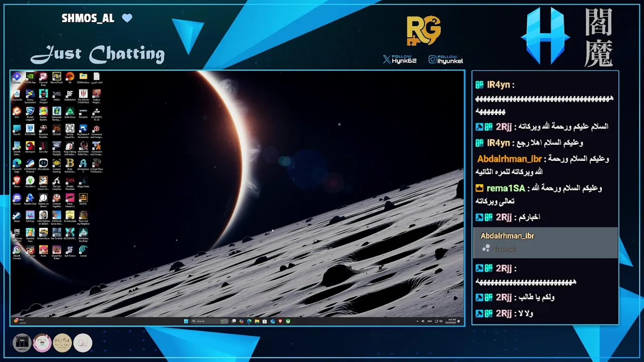Viewport: 644px width, 362px height.
Task: Open the Rubber Bandits shortcut
Action: (x=43, y=113)
